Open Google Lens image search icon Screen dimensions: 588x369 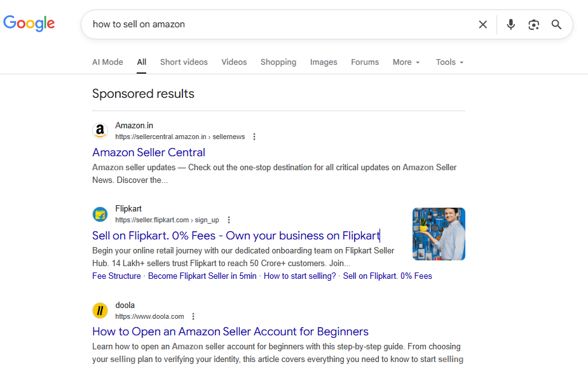coord(533,24)
